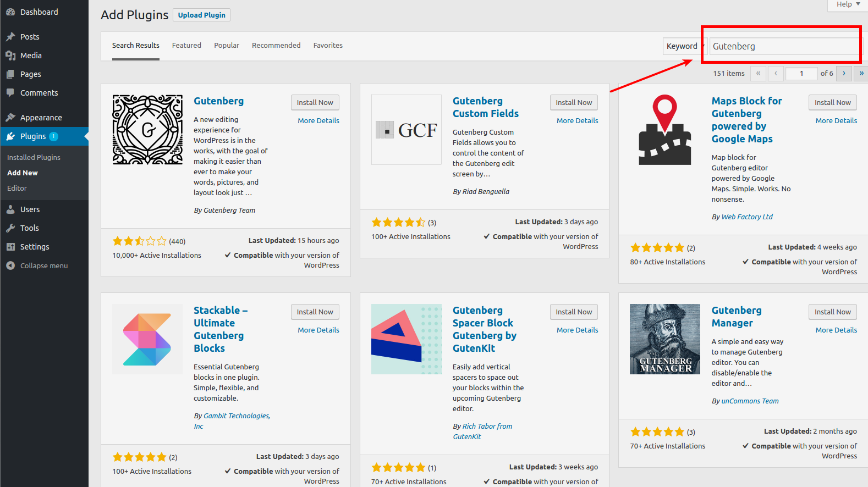868x487 pixels.
Task: Install Maps Block for Gutenberg now
Action: [x=833, y=102]
